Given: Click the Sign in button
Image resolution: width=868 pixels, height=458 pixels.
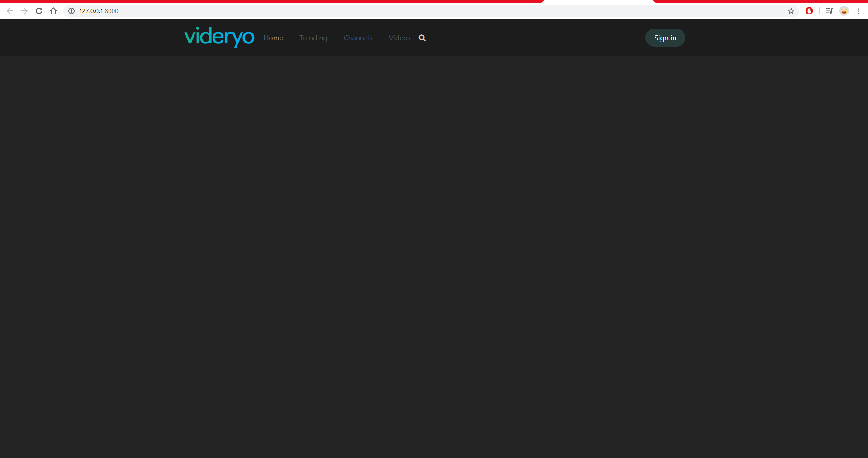Looking at the screenshot, I should click(x=665, y=38).
